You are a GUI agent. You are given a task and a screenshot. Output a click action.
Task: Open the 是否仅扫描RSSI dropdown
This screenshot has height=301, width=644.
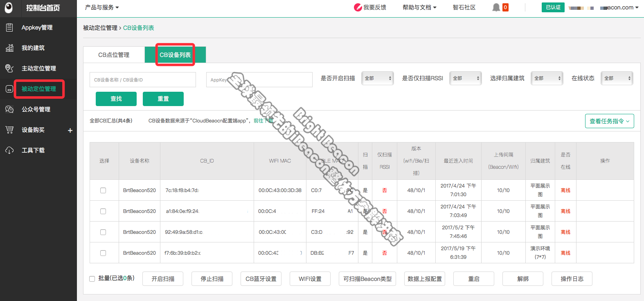tap(466, 78)
